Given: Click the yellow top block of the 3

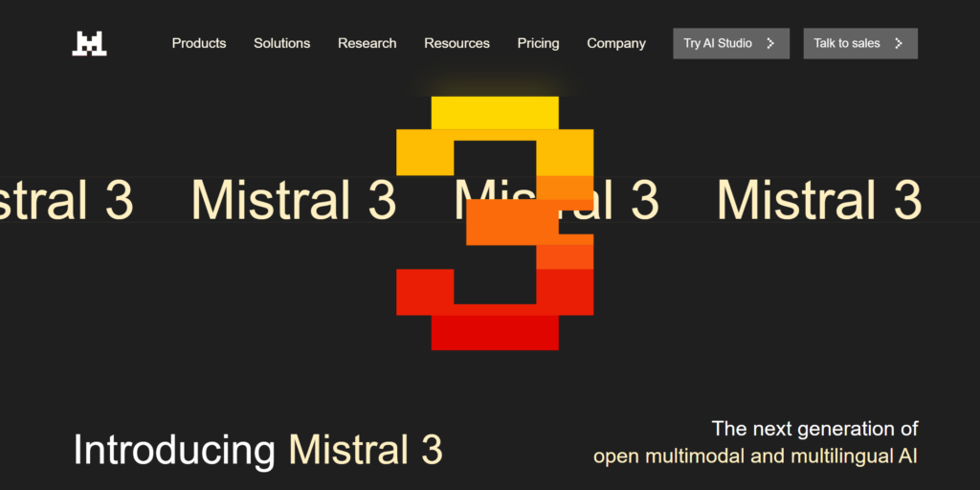Looking at the screenshot, I should (x=495, y=112).
